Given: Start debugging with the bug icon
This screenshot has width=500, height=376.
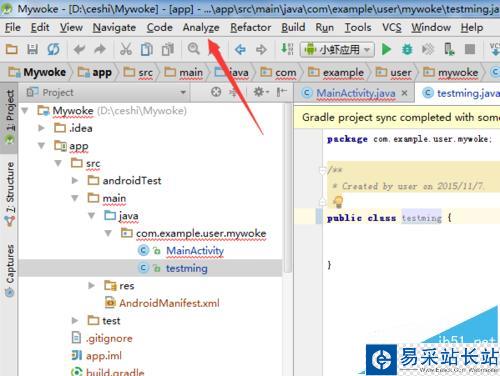Looking at the screenshot, I should click(407, 49).
